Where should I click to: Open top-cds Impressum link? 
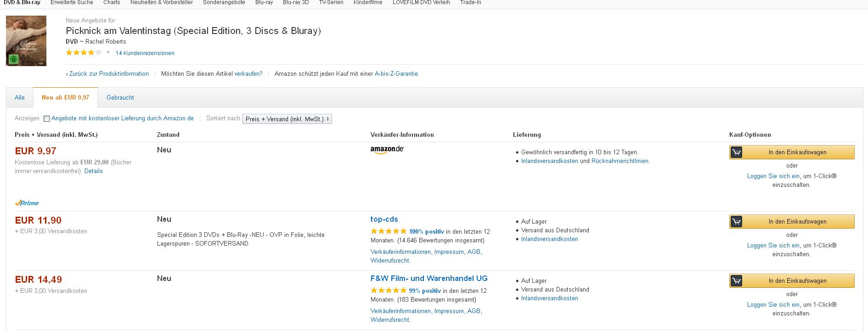pyautogui.click(x=449, y=252)
